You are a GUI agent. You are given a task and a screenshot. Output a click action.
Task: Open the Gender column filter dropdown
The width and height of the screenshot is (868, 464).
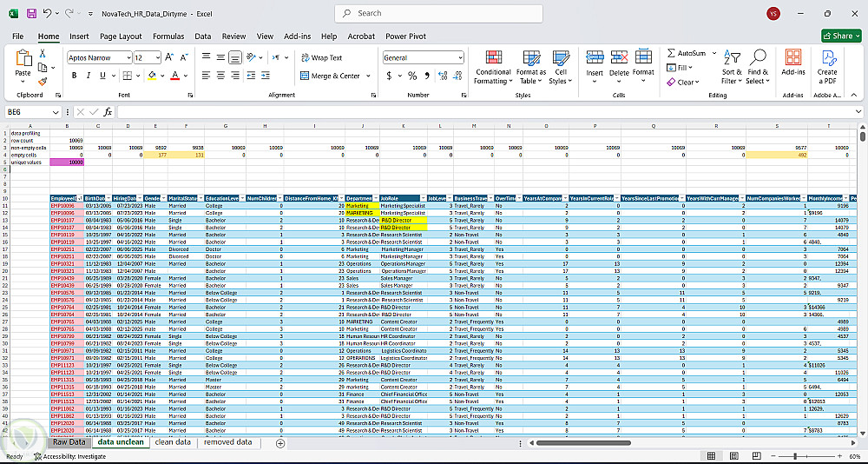point(164,199)
